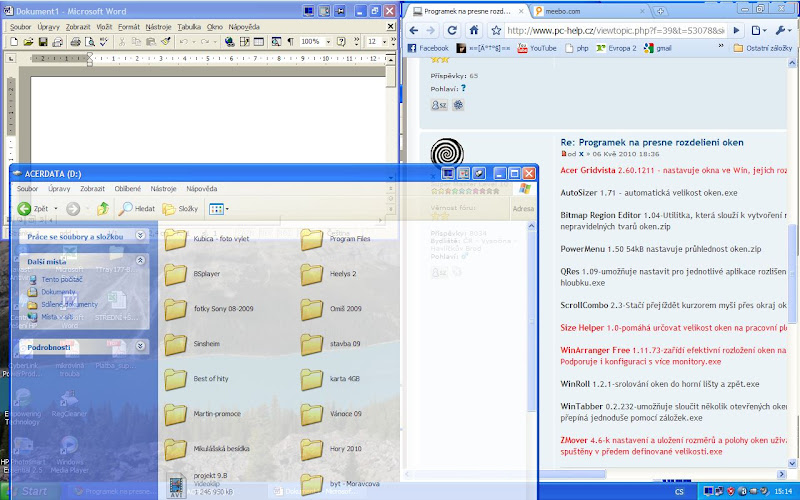Show hidden bookmarks with the » chevron
800x500 pixels.
pyautogui.click(x=721, y=47)
